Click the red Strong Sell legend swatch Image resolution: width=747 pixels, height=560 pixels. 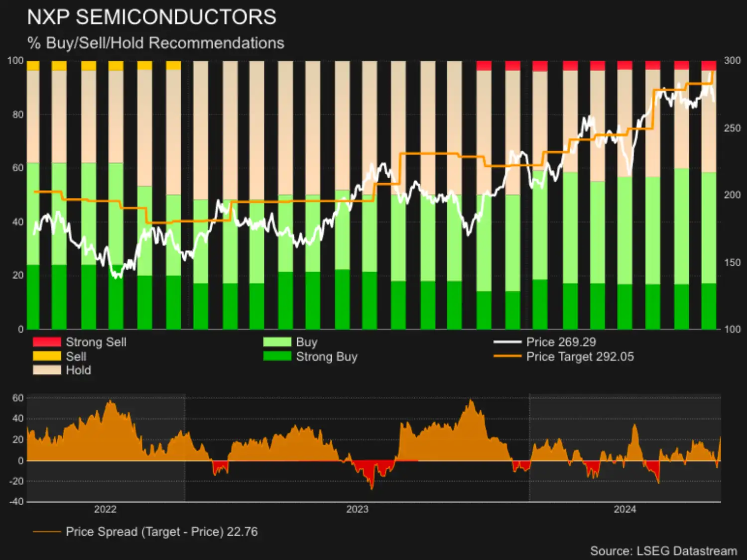(x=47, y=342)
